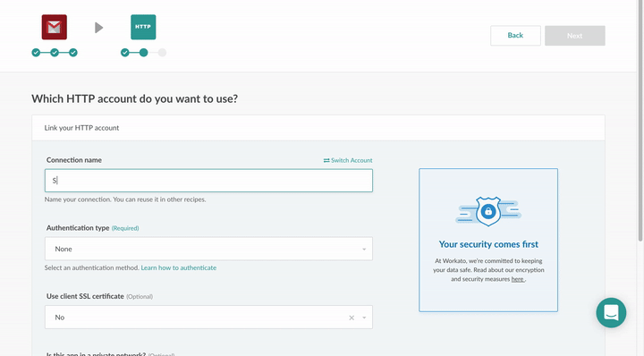
Task: Go back to the previous step
Action: click(x=515, y=36)
